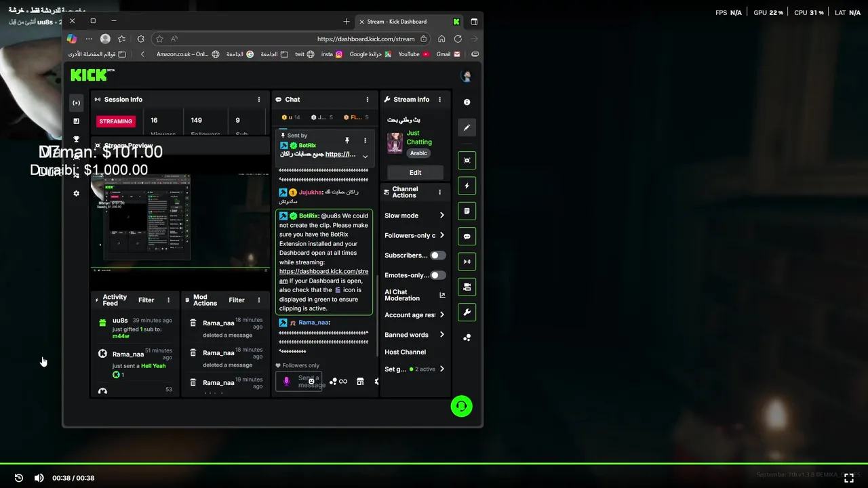Open Amazon.co.uk bookmark in favorites bar
Viewport: 868px width, 488px height.
188,54
